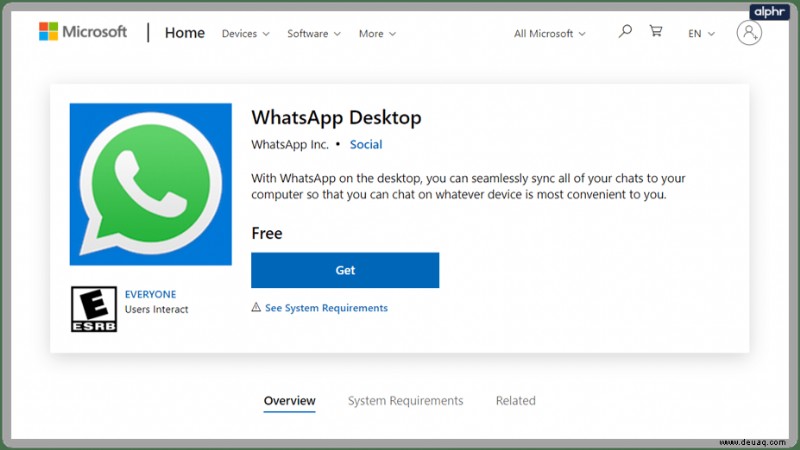Click the app description paragraph
Screen dimensions: 800x450
click(468, 186)
